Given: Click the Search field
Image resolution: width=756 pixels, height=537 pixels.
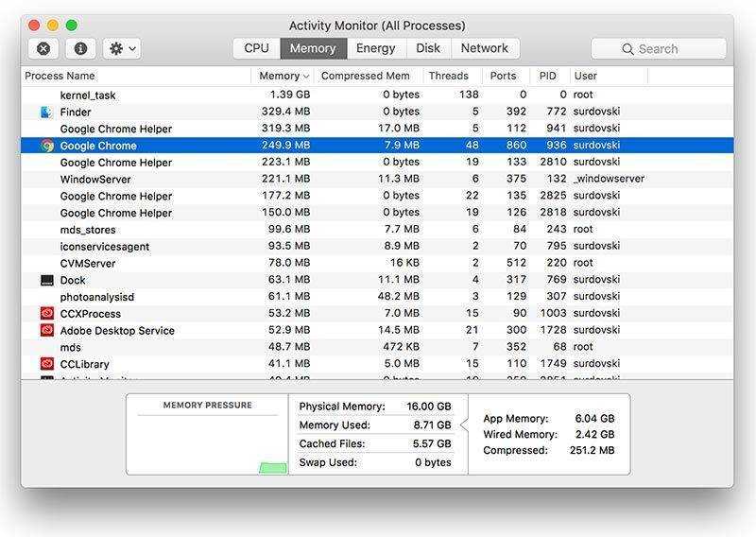Looking at the screenshot, I should point(658,49).
